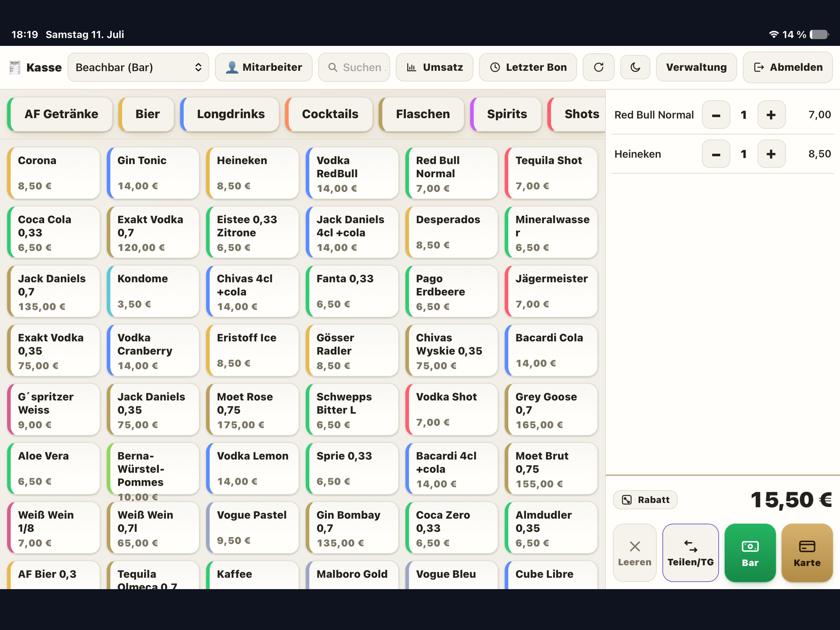The height and width of the screenshot is (630, 840).
Task: Open the Umsatz statistics
Action: pos(434,67)
